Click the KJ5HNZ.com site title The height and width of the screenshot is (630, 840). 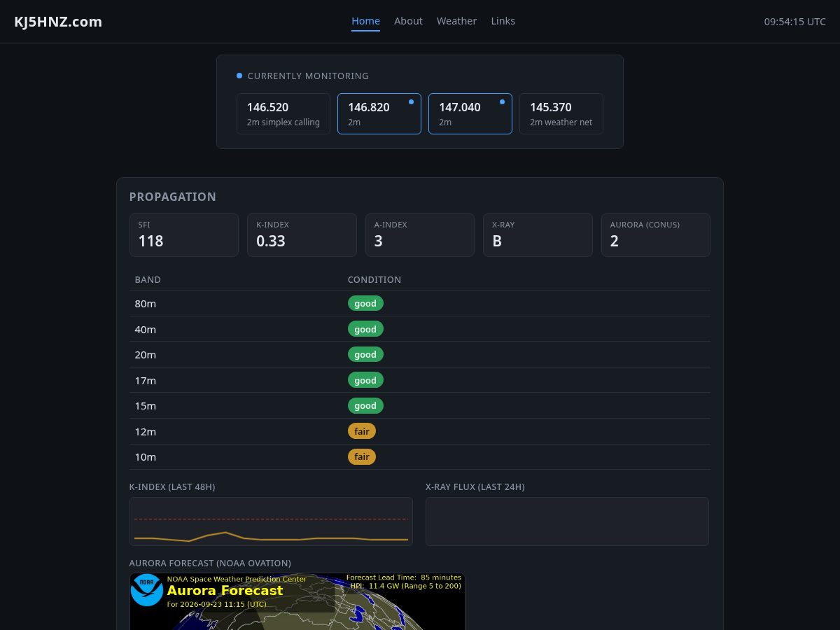(x=58, y=22)
